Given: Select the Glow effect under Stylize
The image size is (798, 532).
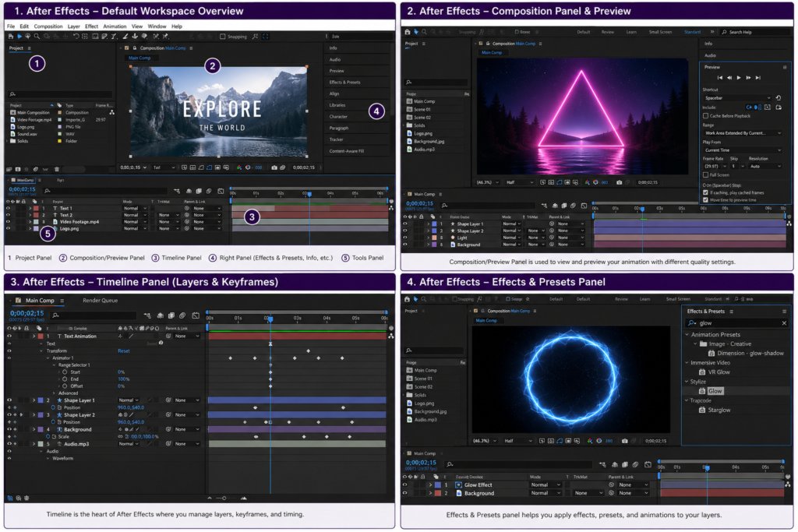Looking at the screenshot, I should point(715,391).
